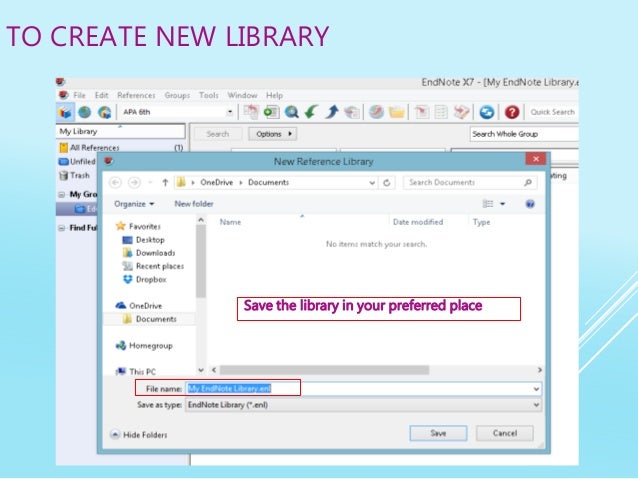Select Local Library Mode icon in EndNote toolbar
This screenshot has height=479, width=638.
[65, 112]
